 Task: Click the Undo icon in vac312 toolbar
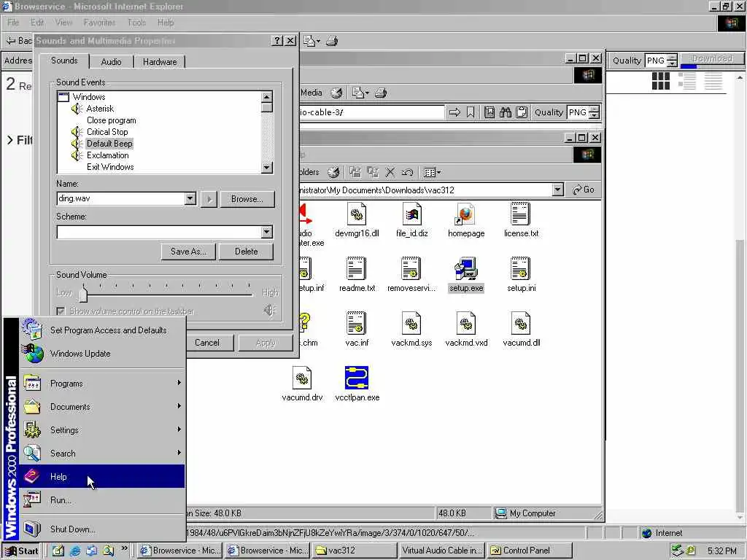[407, 172]
